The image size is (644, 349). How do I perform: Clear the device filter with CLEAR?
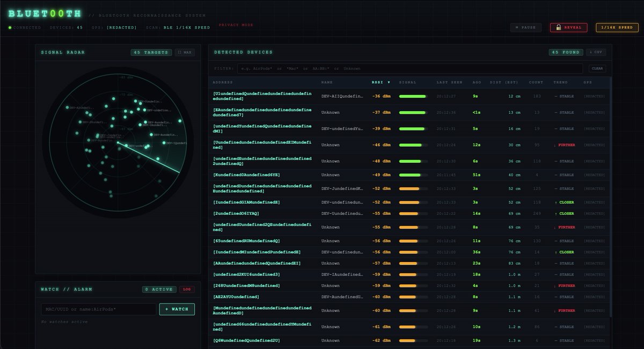click(x=597, y=68)
